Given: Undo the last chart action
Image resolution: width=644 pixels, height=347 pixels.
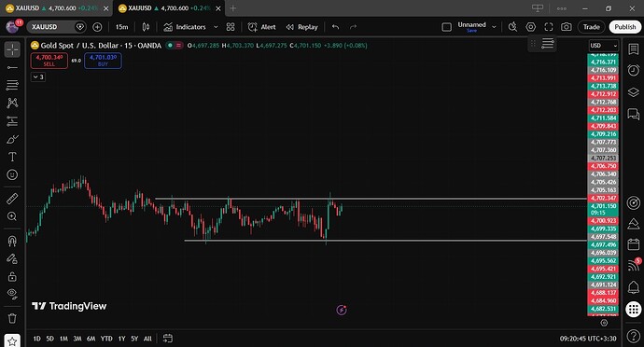Looking at the screenshot, I should [x=336, y=27].
